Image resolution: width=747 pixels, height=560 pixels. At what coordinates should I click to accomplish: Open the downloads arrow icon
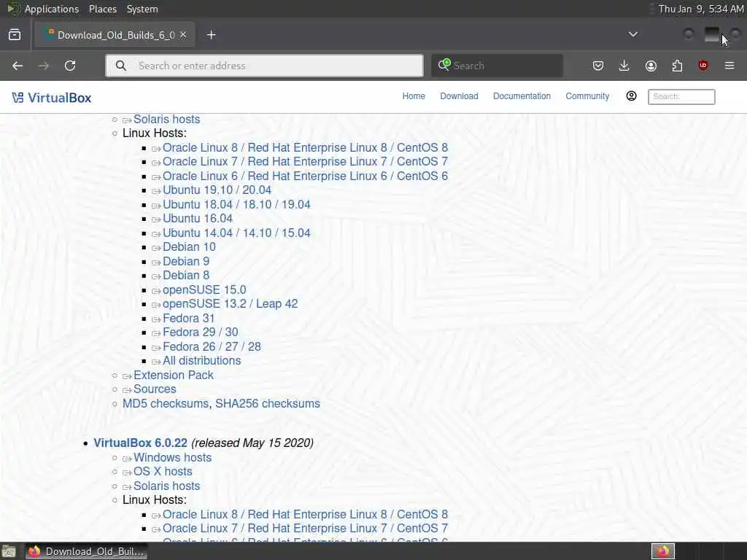(624, 66)
